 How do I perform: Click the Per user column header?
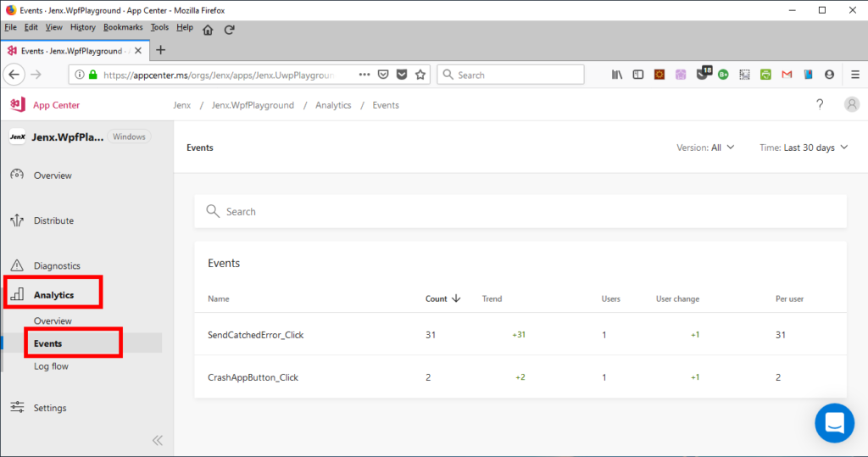(x=789, y=298)
